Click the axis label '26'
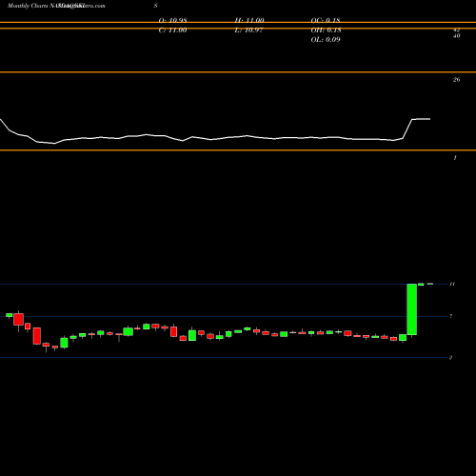The width and height of the screenshot is (476, 476). point(456,80)
